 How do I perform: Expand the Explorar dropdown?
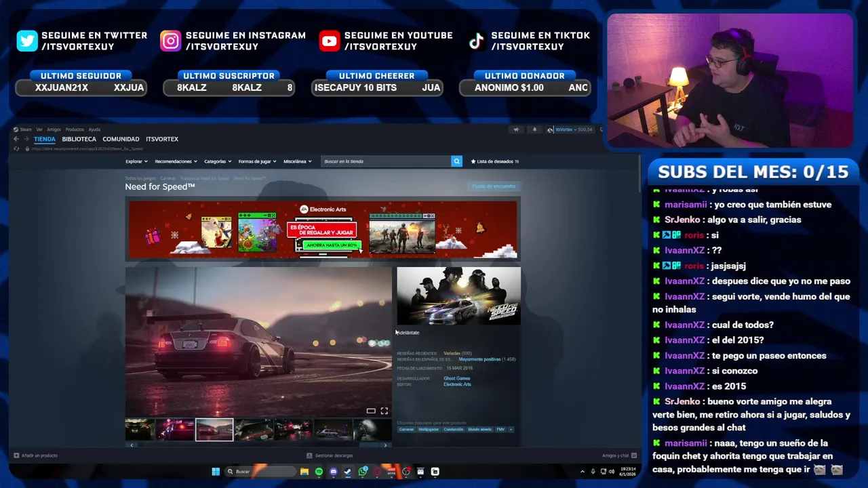pyautogui.click(x=136, y=161)
